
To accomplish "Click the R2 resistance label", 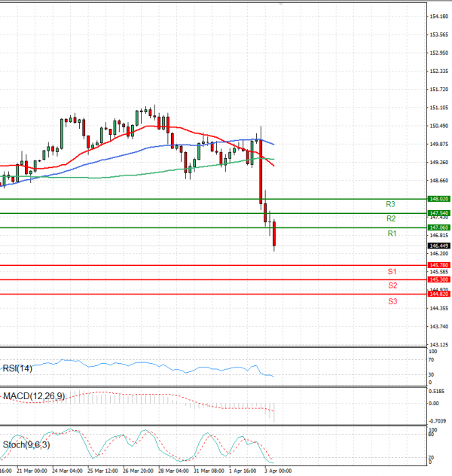I will point(391,218).
